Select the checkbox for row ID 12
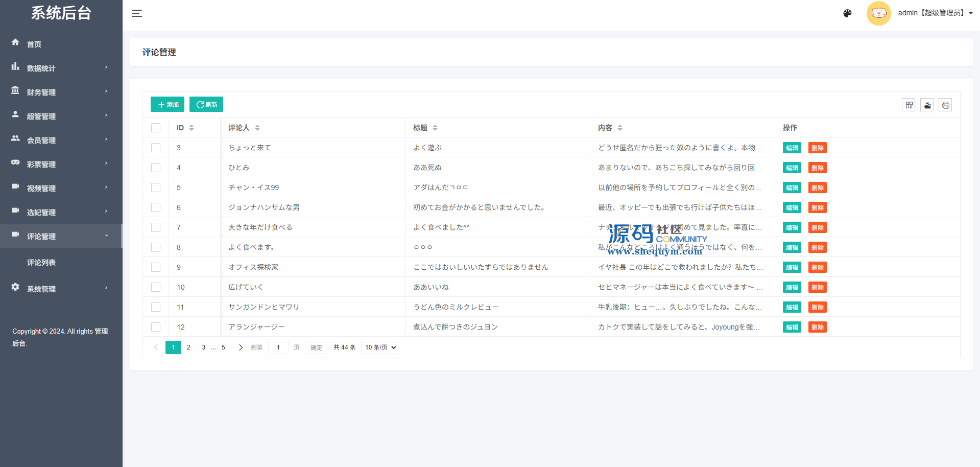 pyautogui.click(x=156, y=327)
